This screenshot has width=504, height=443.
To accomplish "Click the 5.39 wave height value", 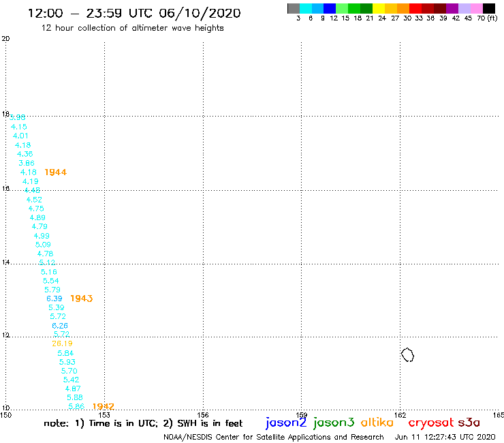I will click(57, 307).
